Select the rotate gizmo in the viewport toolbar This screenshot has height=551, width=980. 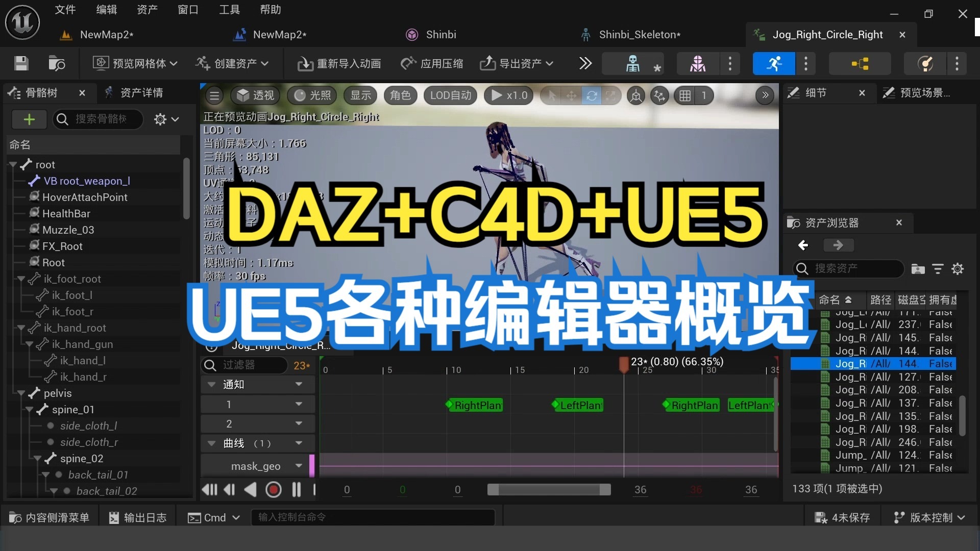click(x=592, y=95)
